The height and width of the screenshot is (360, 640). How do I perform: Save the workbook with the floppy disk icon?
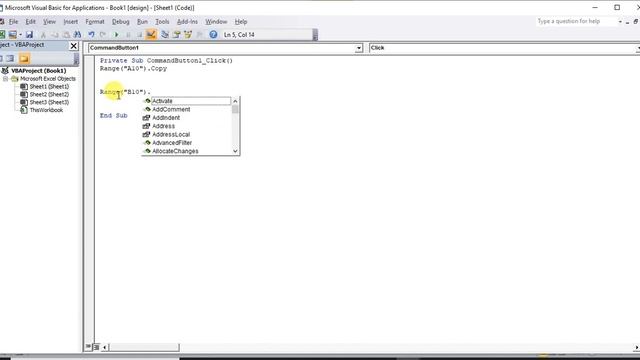(x=29, y=35)
